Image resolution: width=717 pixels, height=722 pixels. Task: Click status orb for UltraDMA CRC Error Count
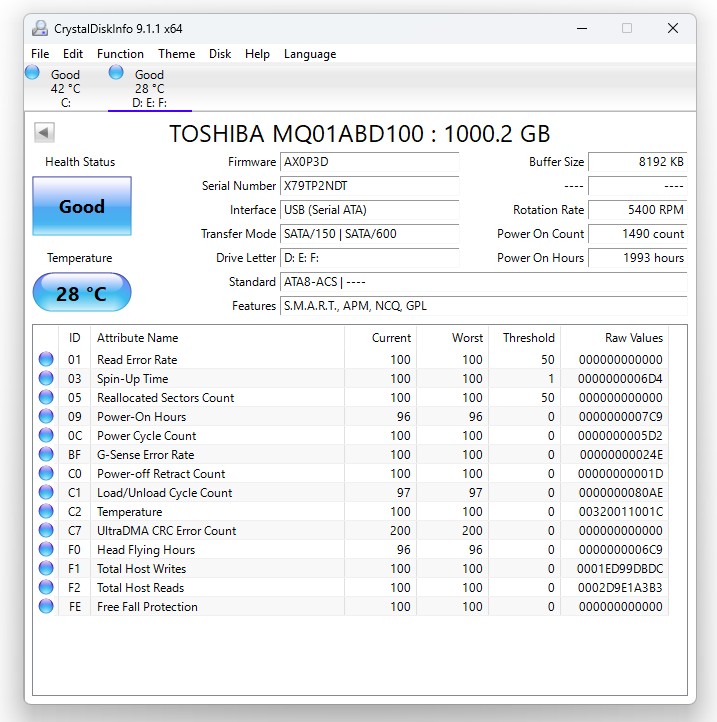tap(46, 530)
